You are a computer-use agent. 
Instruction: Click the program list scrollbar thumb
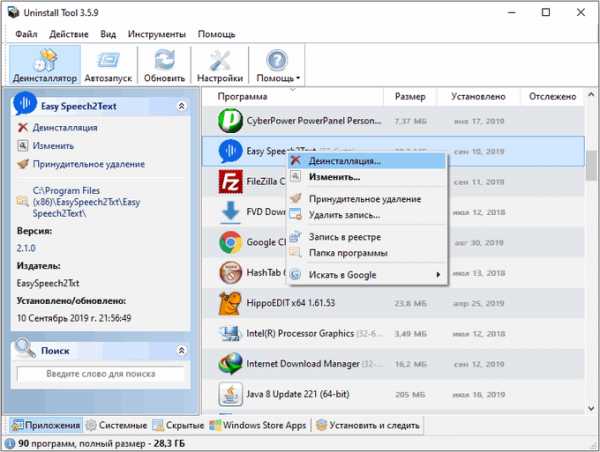(x=591, y=166)
